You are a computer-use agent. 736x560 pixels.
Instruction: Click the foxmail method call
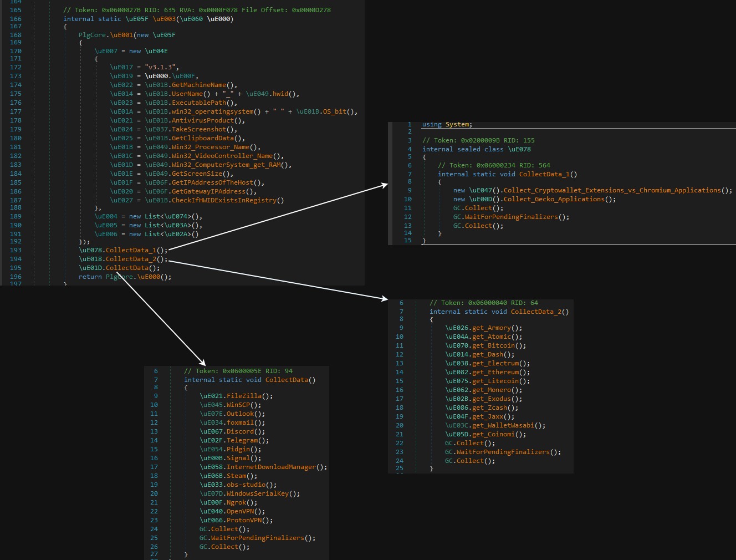click(240, 422)
